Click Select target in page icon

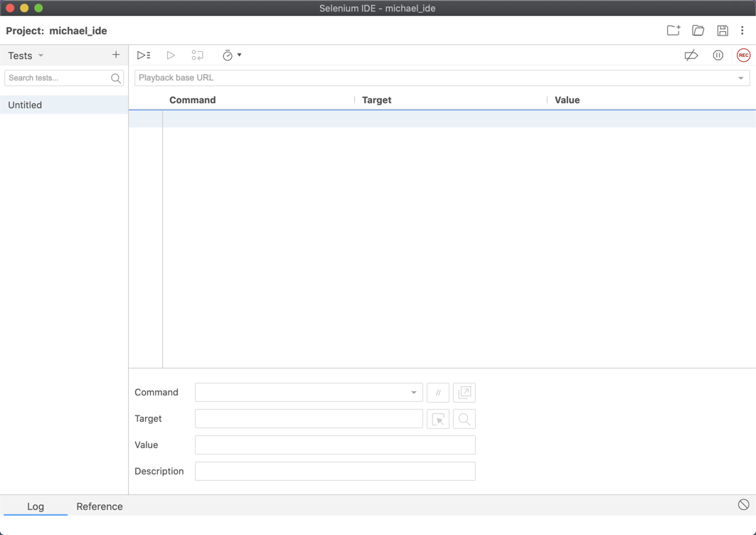point(438,419)
